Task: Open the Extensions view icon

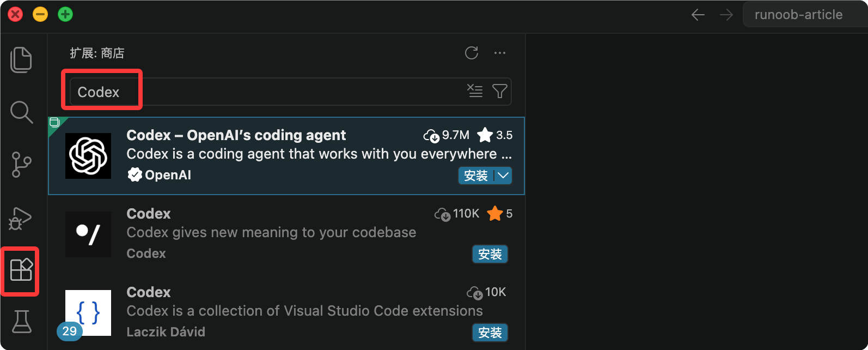Action: click(x=21, y=270)
